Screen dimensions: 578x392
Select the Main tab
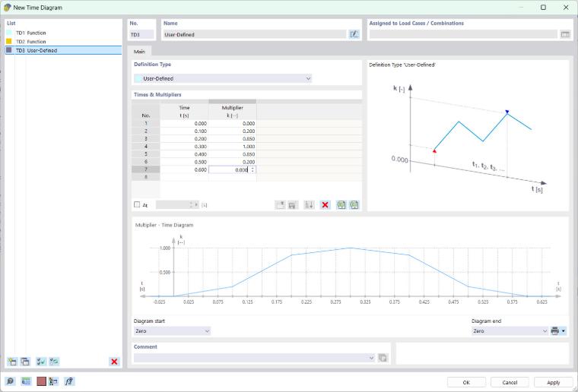tap(139, 52)
